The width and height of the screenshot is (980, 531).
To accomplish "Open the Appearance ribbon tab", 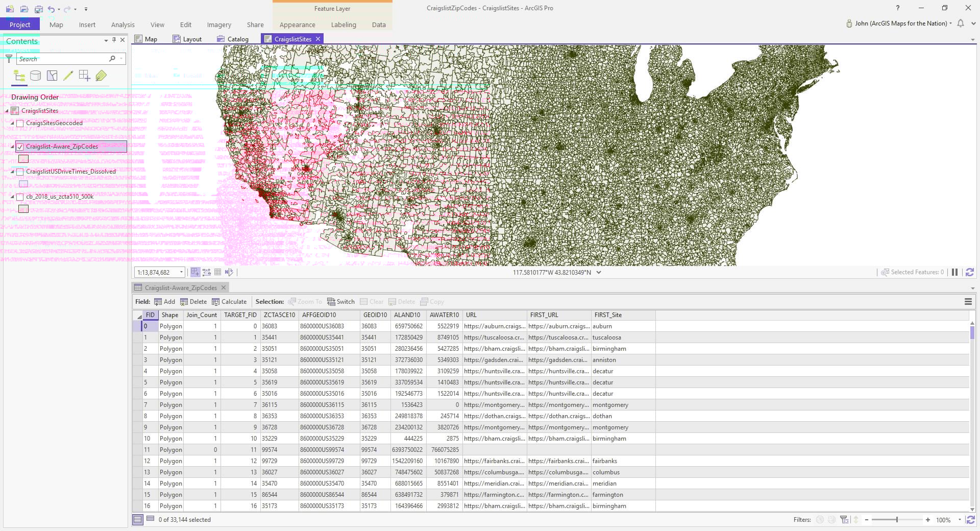I will click(298, 25).
